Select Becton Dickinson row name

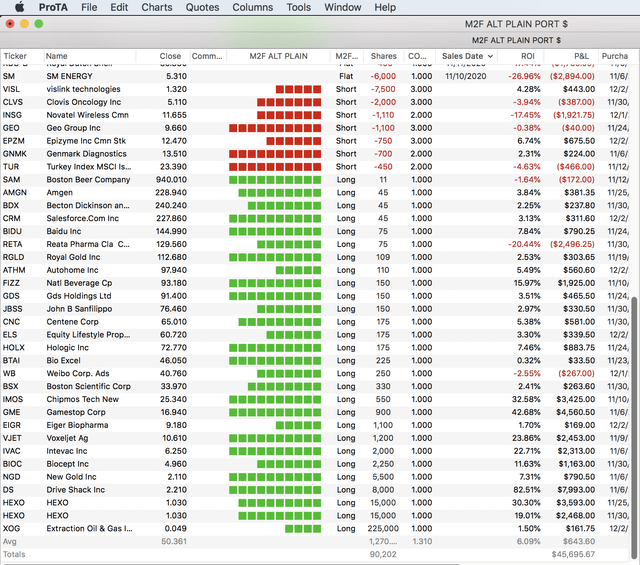pos(88,205)
